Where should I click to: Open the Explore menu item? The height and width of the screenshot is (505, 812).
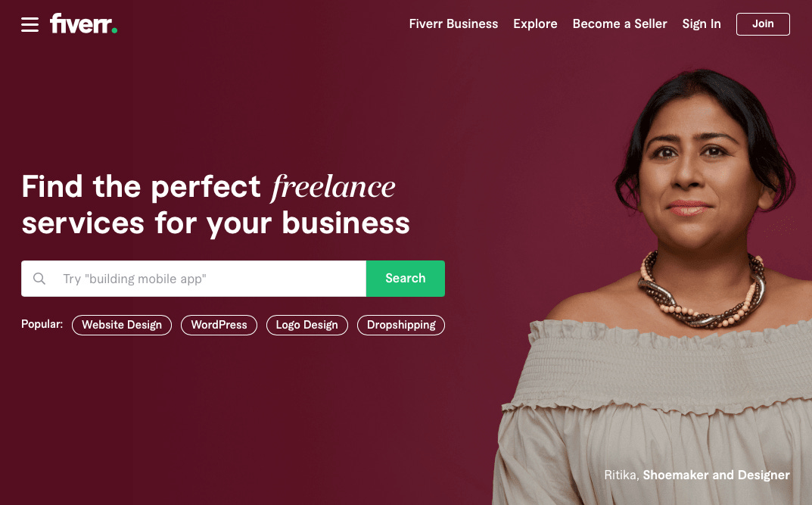tap(535, 23)
